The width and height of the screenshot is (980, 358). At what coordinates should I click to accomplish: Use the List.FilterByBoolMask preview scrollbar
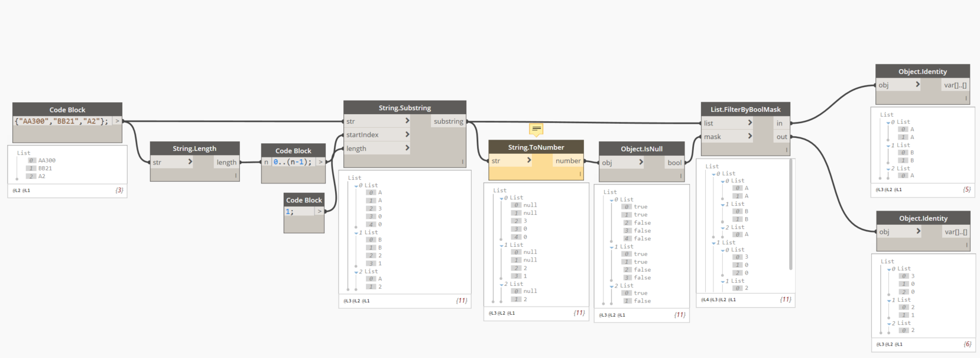[x=791, y=214]
